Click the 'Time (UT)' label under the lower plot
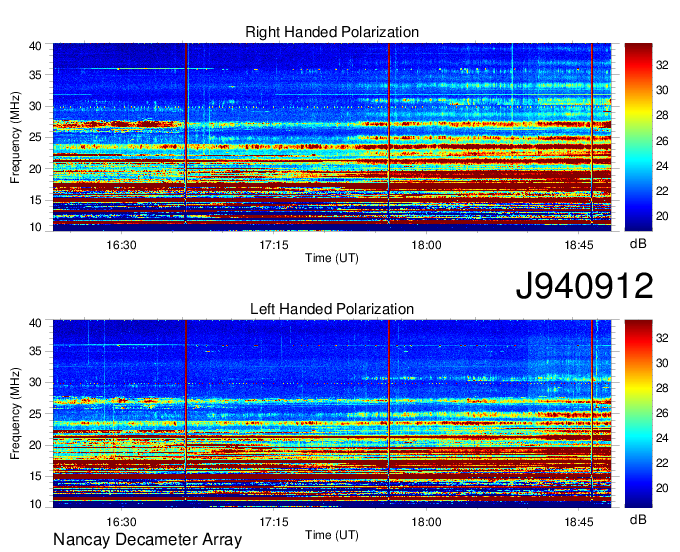Image resolution: width=680 pixels, height=552 pixels. pyautogui.click(x=332, y=535)
